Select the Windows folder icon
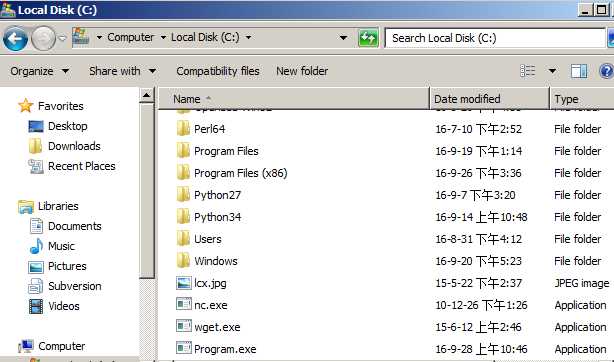 183,260
